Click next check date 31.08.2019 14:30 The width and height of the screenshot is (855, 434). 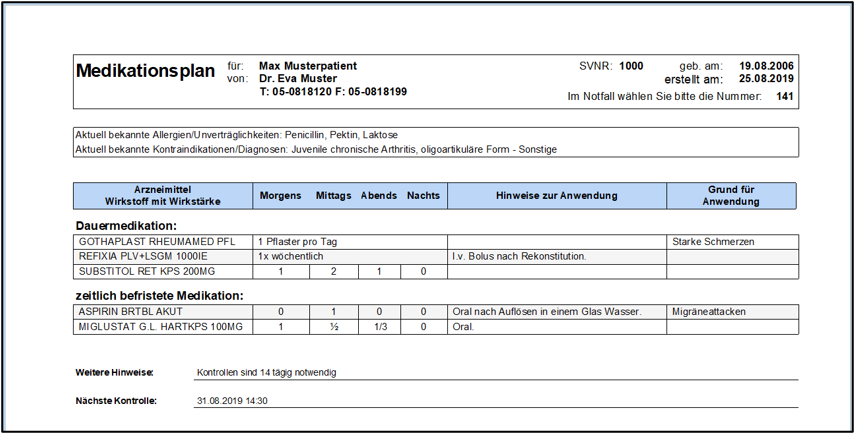(232, 401)
